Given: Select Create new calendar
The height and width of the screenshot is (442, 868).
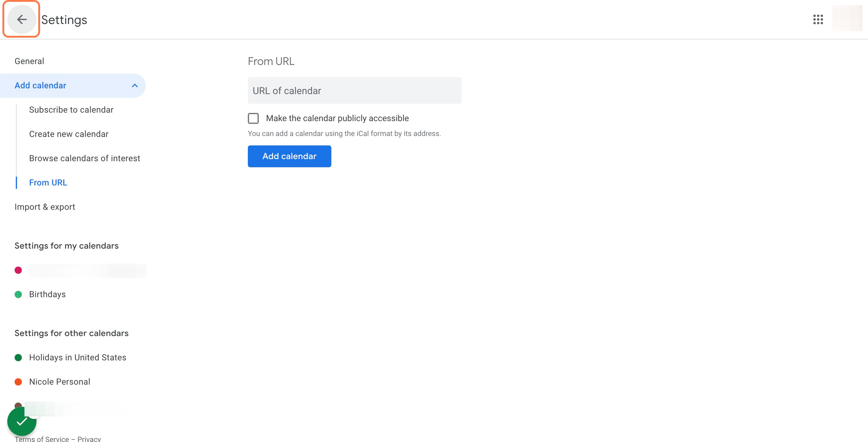Looking at the screenshot, I should click(x=69, y=134).
